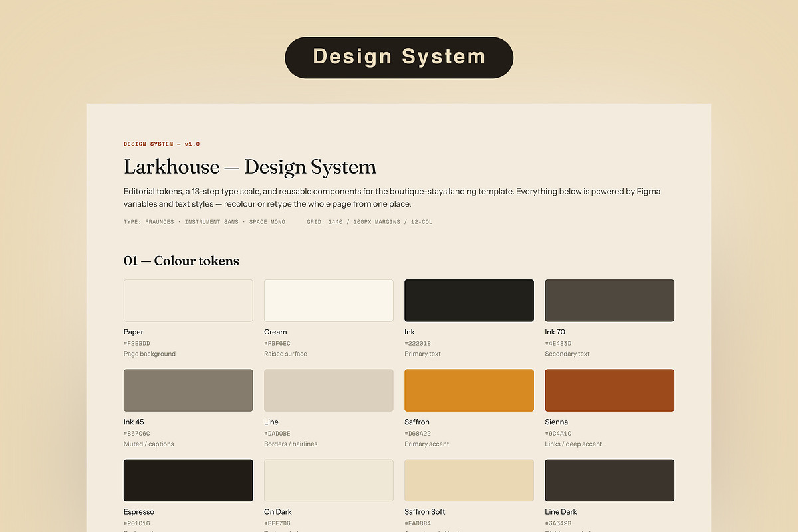The width and height of the screenshot is (798, 532).
Task: Click the hex code #D68A22
Action: (418, 434)
